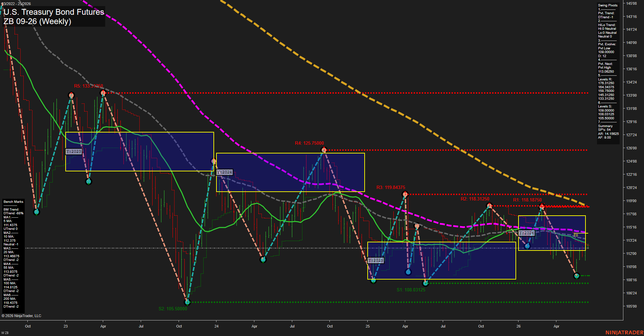Click the 24 year label on time axis
The height and width of the screenshot is (336, 644).
[x=216, y=326]
